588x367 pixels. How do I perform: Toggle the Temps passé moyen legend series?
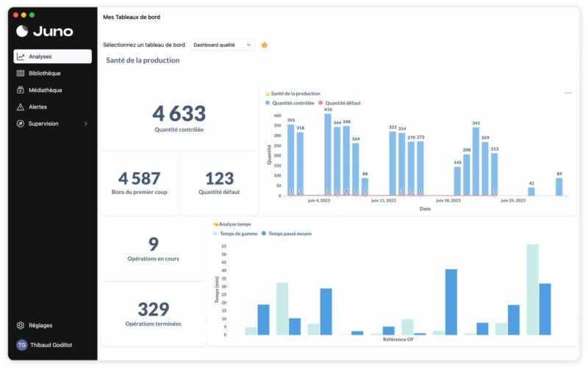click(x=290, y=233)
